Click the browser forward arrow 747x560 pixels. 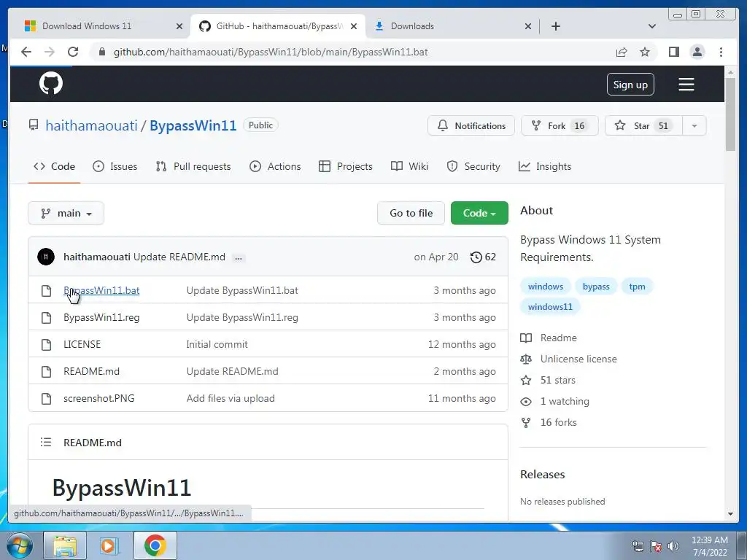50,52
